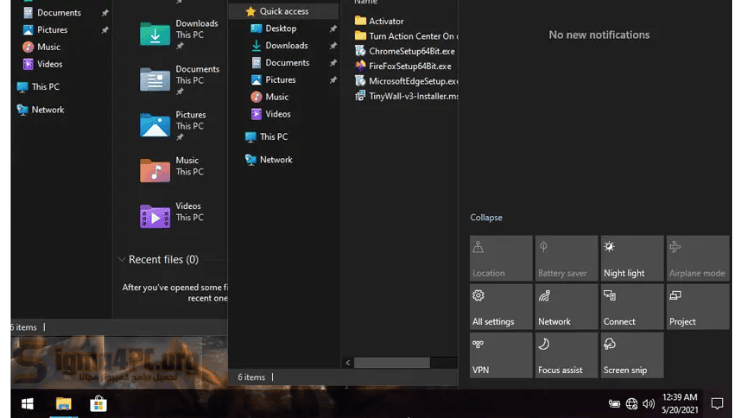Start Screen snip from Action Center
Image resolution: width=743 pixels, height=418 pixels.
[632, 355]
